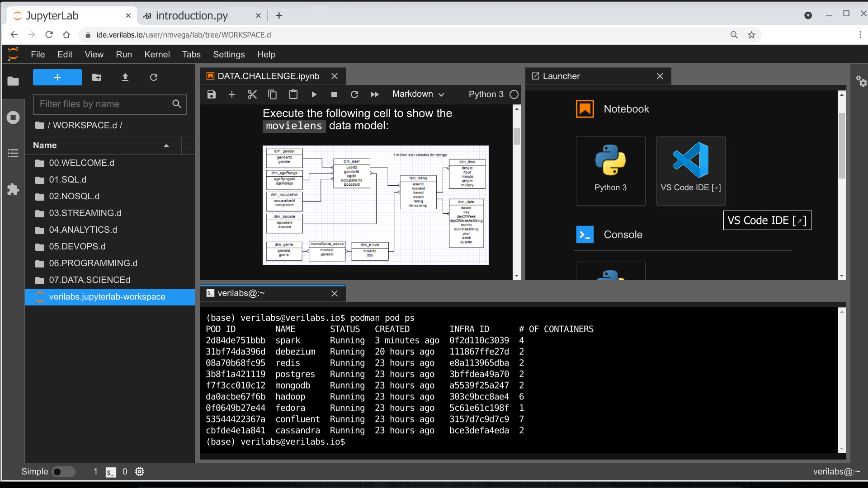868x488 pixels.
Task: Open the Help menu
Action: coord(266,54)
